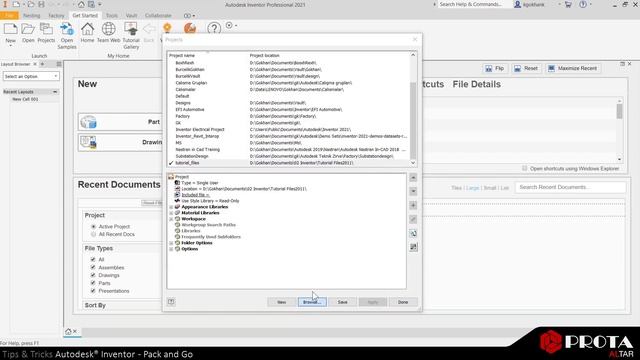
Task: Enable Open shortcuts using Windows Explorer checkbox
Action: point(524,168)
